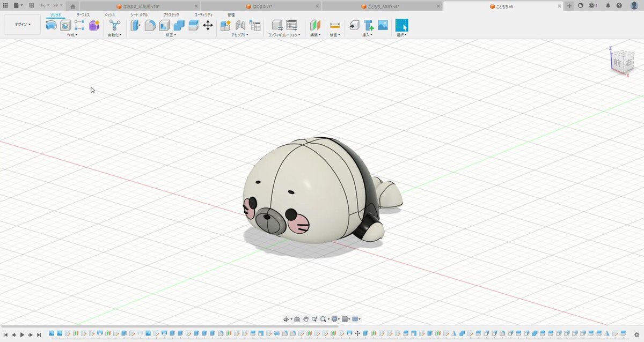This screenshot has height=342, width=644.
Task: Open timeline settings gear
Action: [x=637, y=334]
